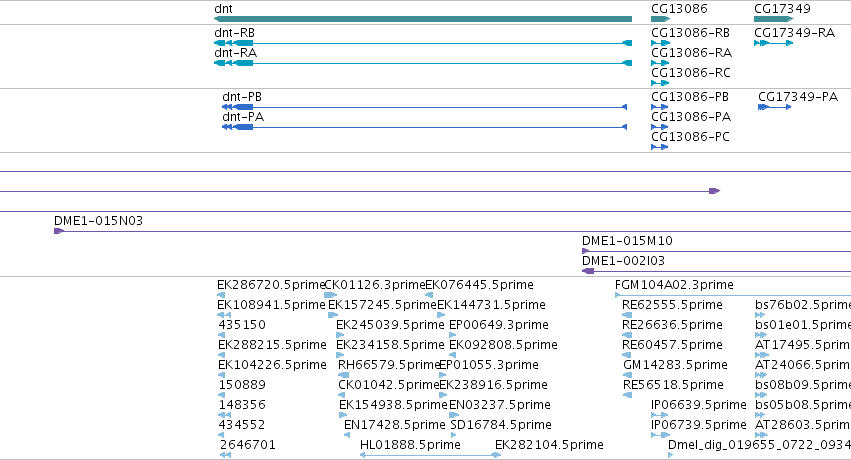
Task: Select the DME1-015N03 BAC clone start
Action: [x=59, y=231]
